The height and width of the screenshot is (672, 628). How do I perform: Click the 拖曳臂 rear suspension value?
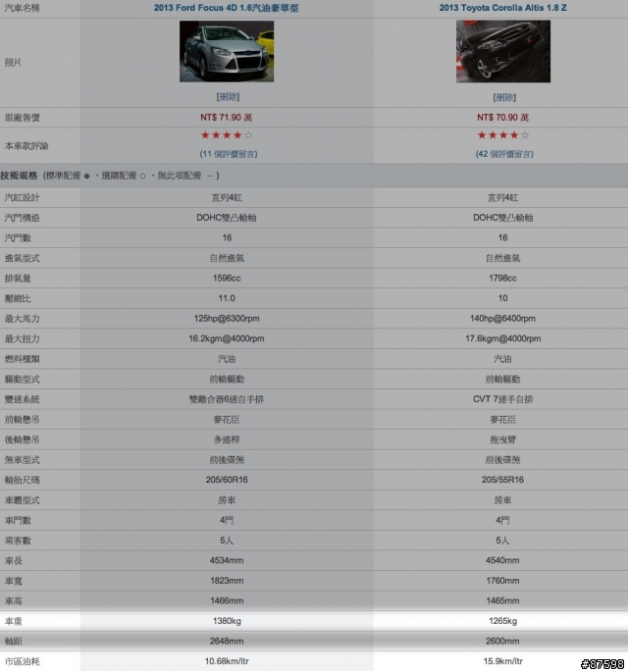[502, 439]
